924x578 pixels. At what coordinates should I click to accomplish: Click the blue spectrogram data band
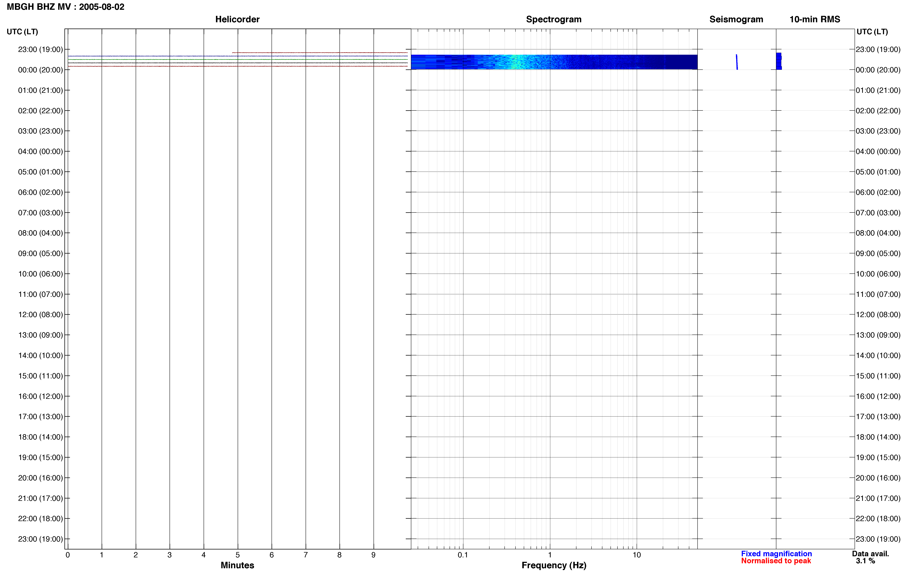(554, 62)
